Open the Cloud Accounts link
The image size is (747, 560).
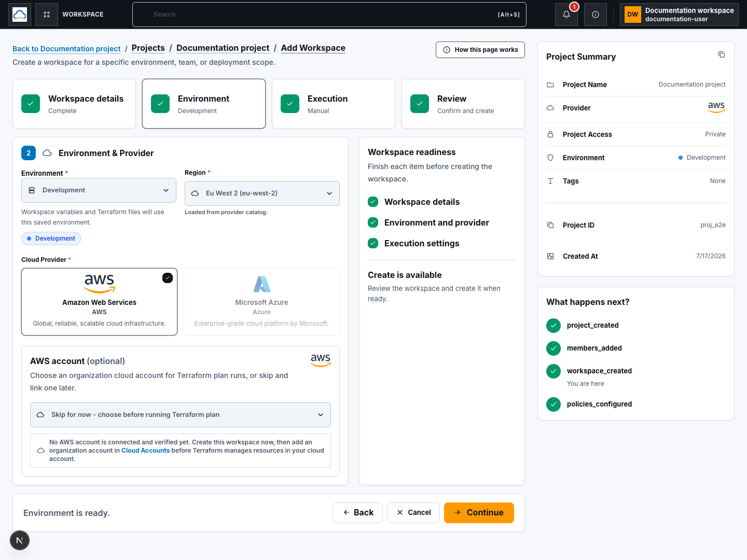pyautogui.click(x=145, y=451)
